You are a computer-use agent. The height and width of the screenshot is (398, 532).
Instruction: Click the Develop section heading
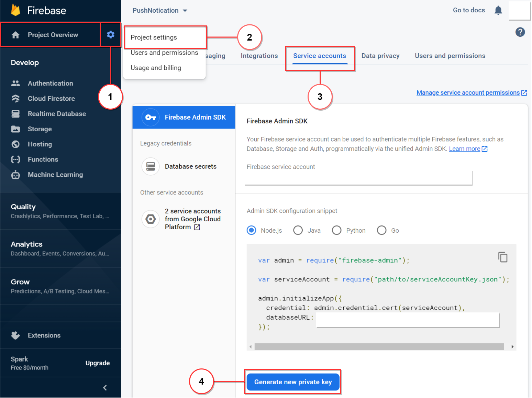(25, 63)
